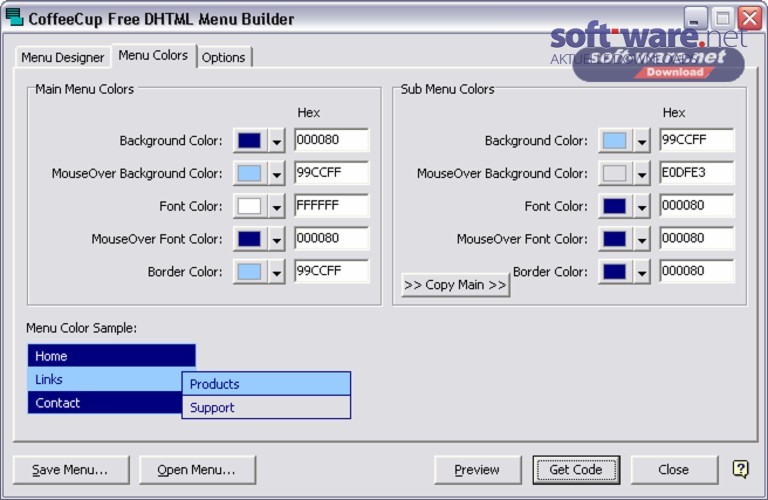This screenshot has width=768, height=500.
Task: Click the CoffeeCup app icon in title bar
Action: click(14, 17)
